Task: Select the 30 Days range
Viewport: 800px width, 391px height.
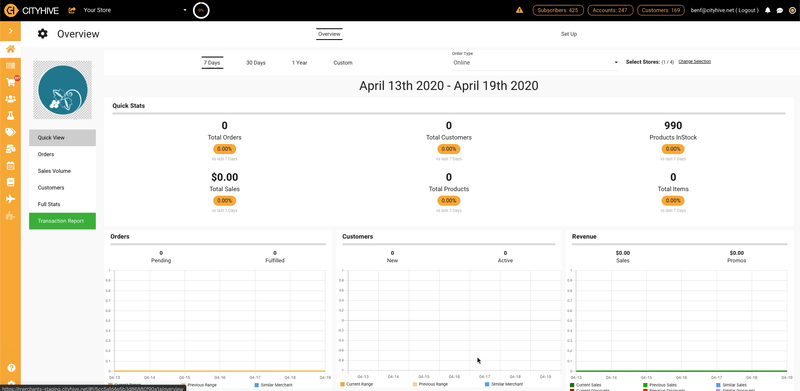Action: 256,63
